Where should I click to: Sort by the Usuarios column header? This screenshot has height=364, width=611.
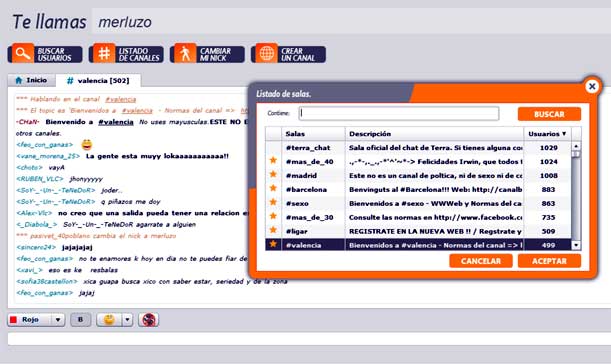[x=547, y=134]
